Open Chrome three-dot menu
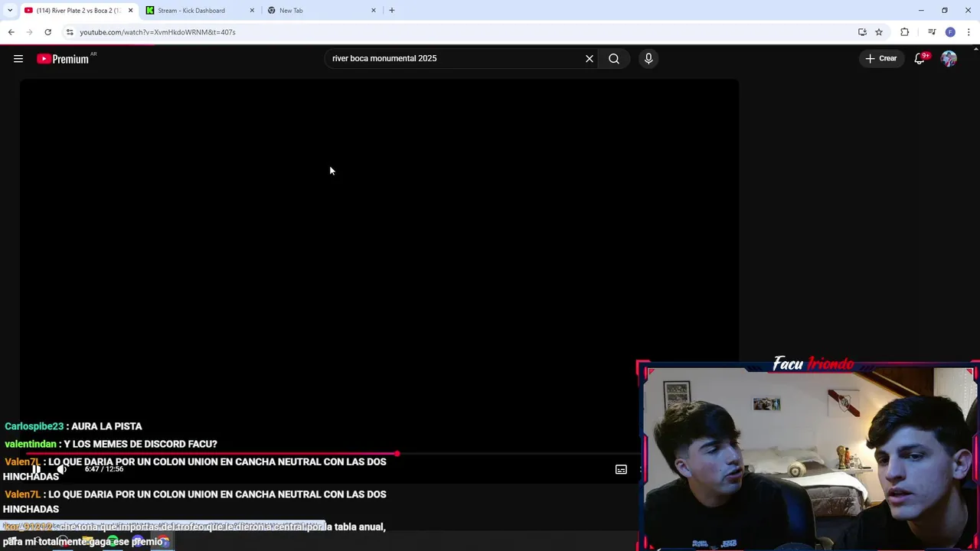Viewport: 980px width, 551px height. coord(969,32)
